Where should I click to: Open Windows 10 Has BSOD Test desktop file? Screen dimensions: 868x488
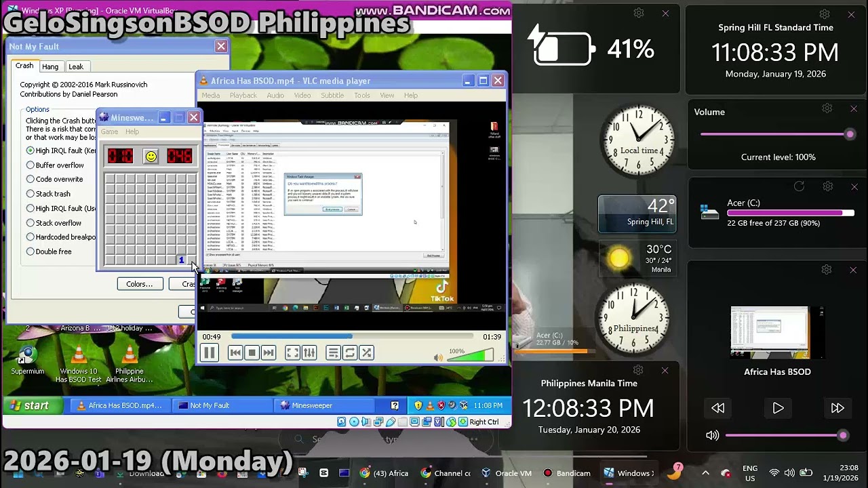[79, 365]
